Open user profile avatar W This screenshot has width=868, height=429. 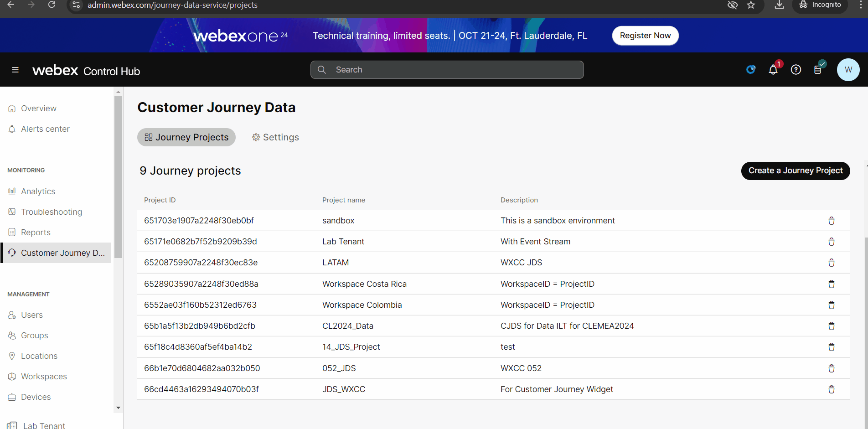(848, 70)
